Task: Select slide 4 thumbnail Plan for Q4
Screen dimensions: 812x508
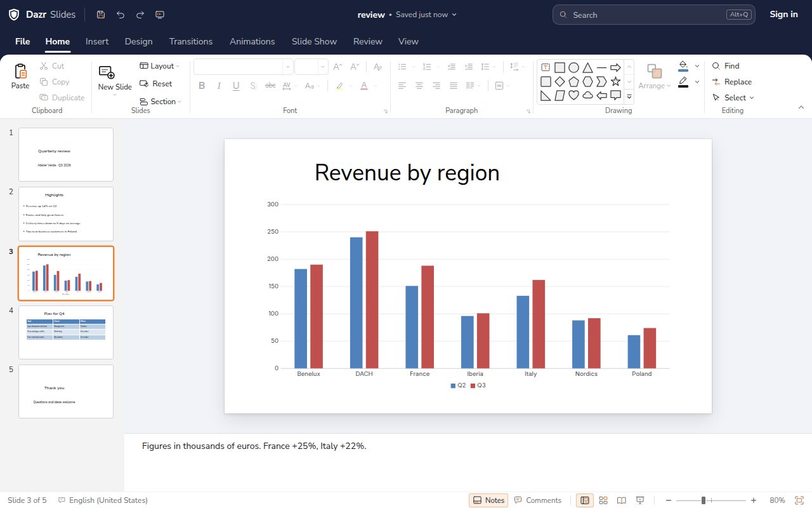Action: pyautogui.click(x=66, y=332)
